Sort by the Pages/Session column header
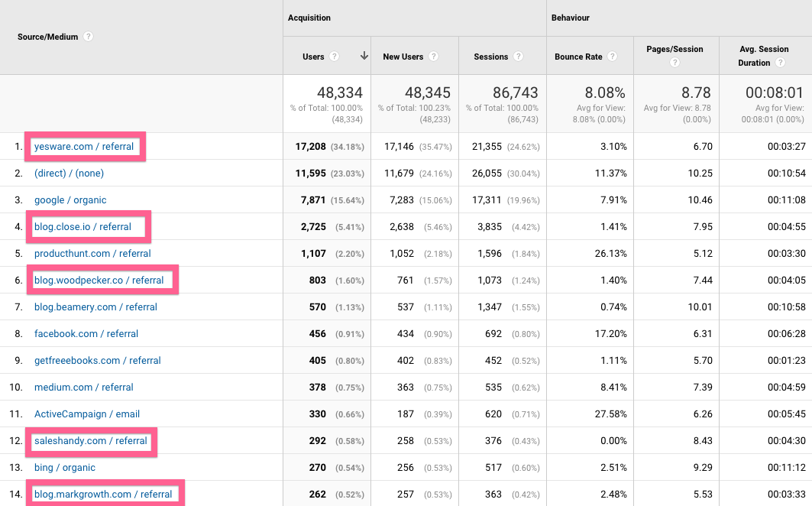812x506 pixels. point(675,49)
